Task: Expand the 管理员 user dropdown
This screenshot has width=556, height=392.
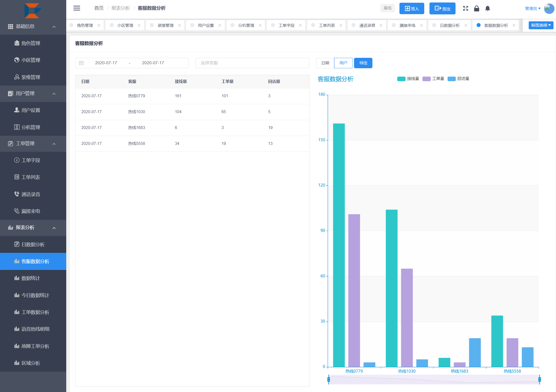Action: [533, 9]
